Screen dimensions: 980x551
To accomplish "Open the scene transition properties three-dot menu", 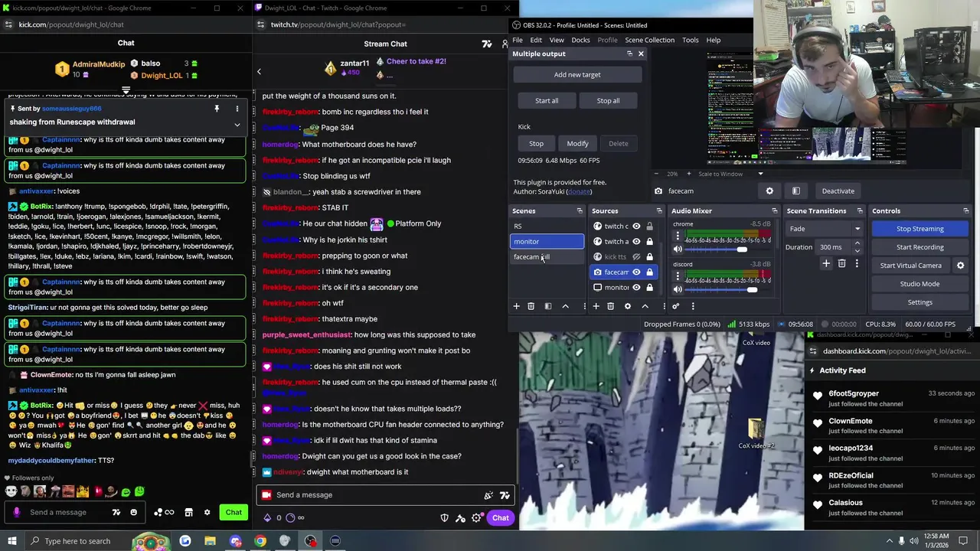I will tap(857, 263).
